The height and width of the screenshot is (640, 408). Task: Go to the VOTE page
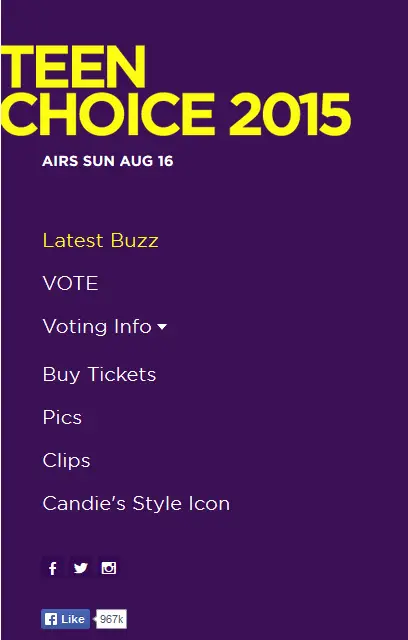(70, 283)
